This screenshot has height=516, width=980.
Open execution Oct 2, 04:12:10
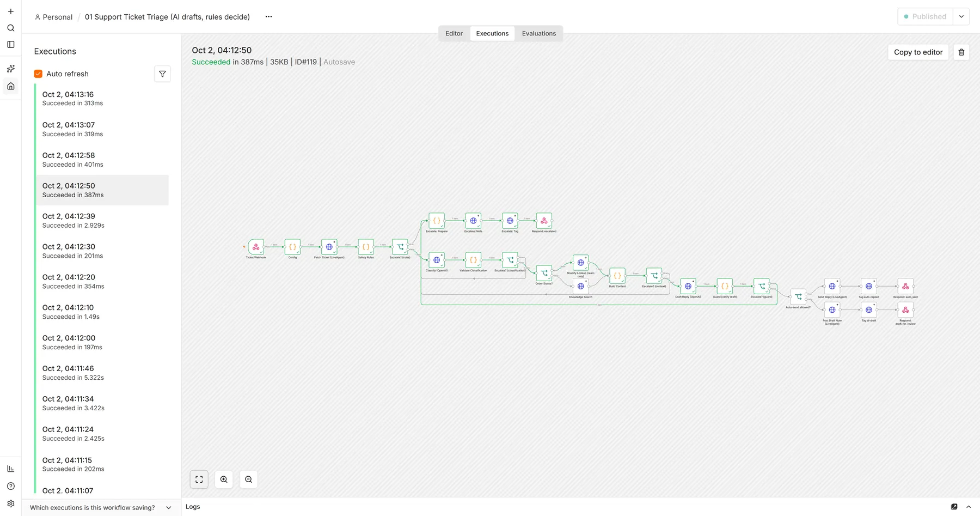[102, 312]
